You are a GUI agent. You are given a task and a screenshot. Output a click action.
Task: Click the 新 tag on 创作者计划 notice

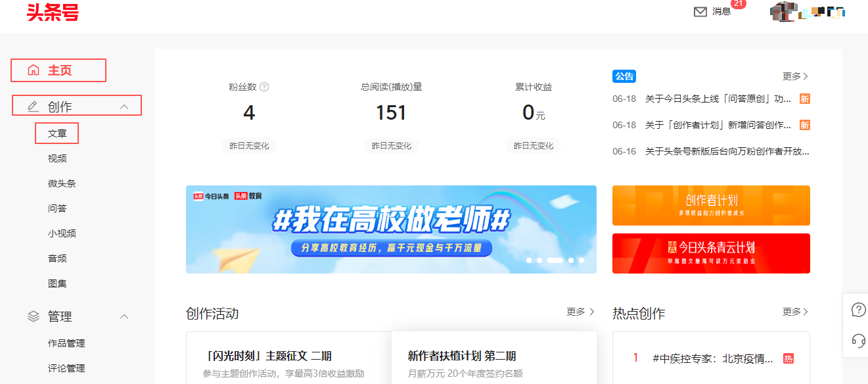[x=804, y=125]
